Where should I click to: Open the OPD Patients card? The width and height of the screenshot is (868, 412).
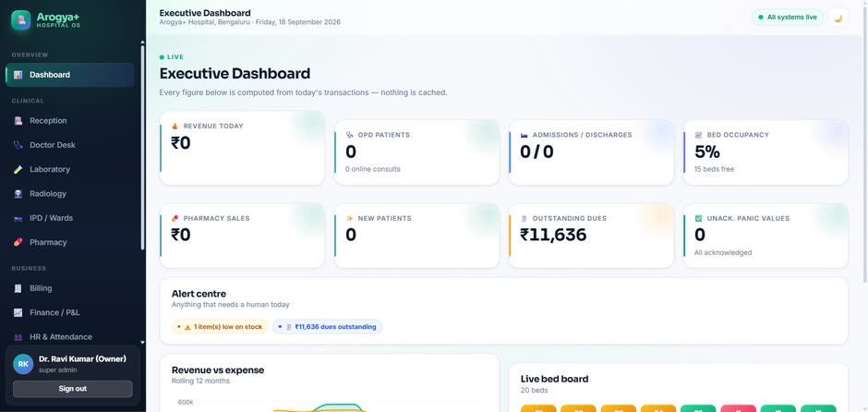pyautogui.click(x=416, y=152)
